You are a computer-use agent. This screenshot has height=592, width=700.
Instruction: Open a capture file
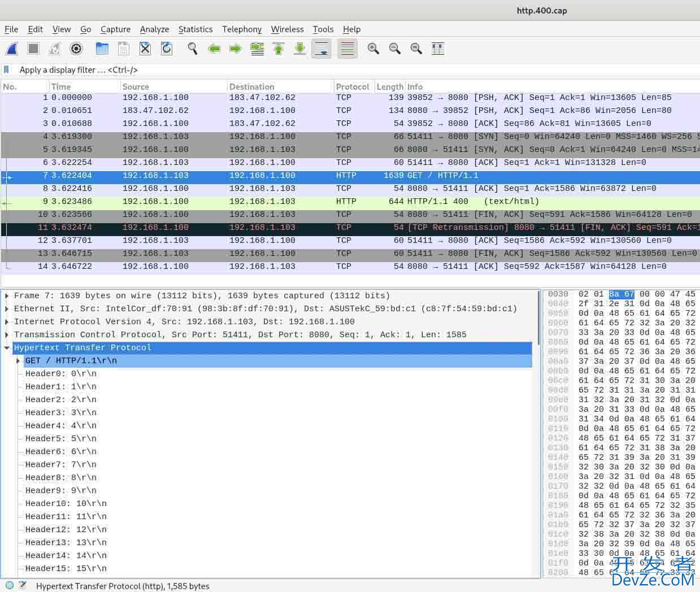[x=102, y=49]
